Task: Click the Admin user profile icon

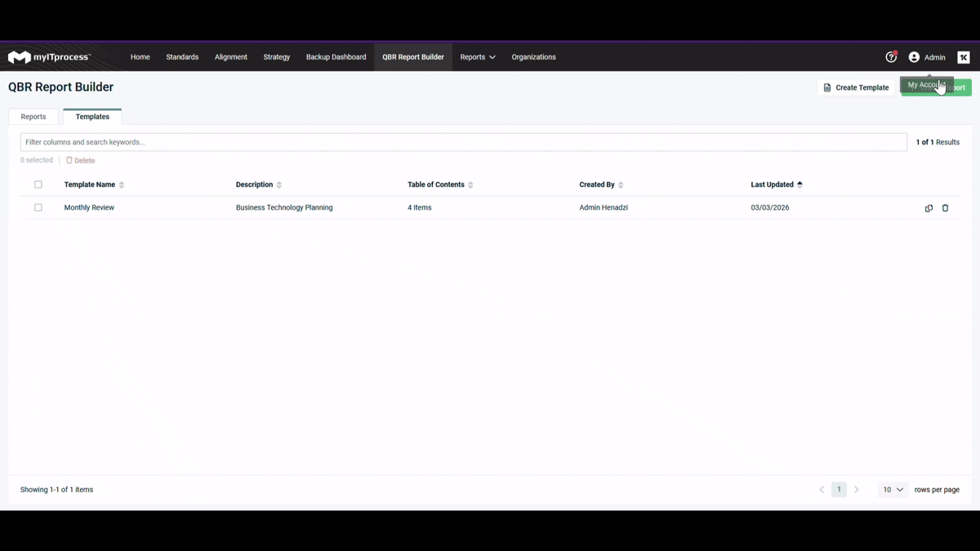Action: (914, 57)
